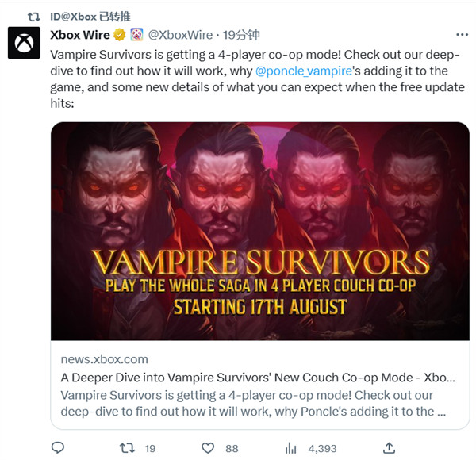Screen dimensions: 476x460
Task: Click the affiliate badge next to Xbox Wire
Action: pyautogui.click(x=136, y=35)
